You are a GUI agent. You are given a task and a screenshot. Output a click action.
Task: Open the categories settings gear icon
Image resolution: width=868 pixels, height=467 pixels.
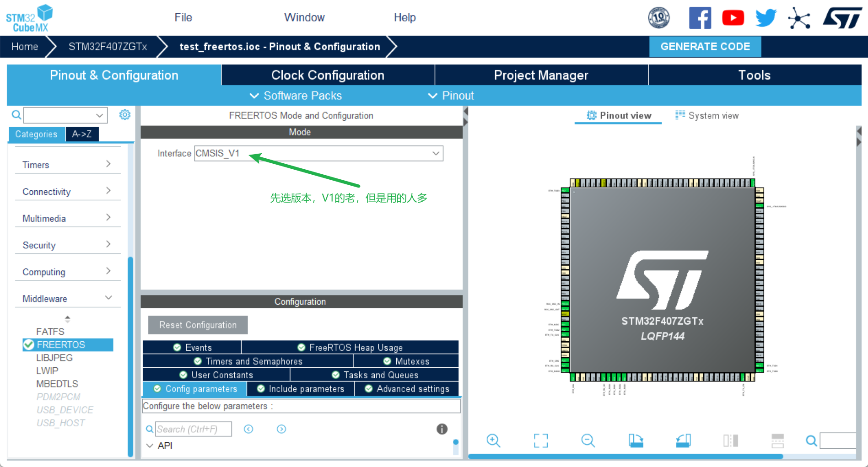point(125,115)
